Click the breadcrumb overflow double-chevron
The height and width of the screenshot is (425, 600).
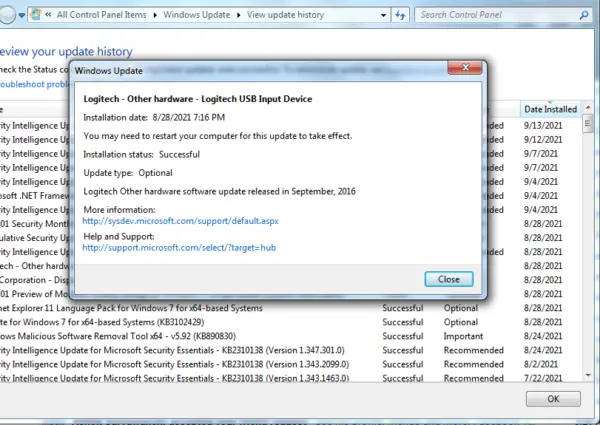[48, 15]
